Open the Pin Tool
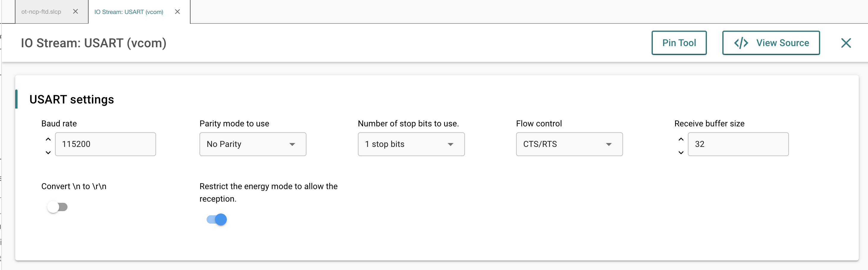 coord(679,43)
